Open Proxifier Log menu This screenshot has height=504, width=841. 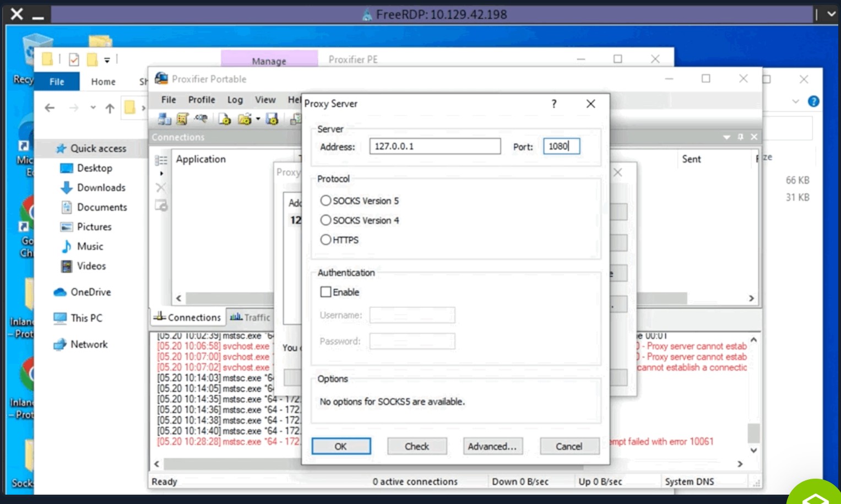click(x=235, y=100)
